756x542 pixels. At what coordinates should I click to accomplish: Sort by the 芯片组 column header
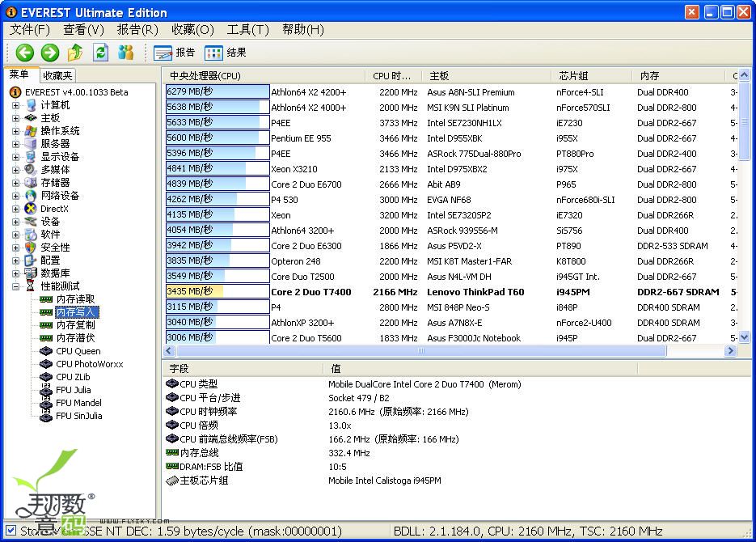[x=592, y=76]
